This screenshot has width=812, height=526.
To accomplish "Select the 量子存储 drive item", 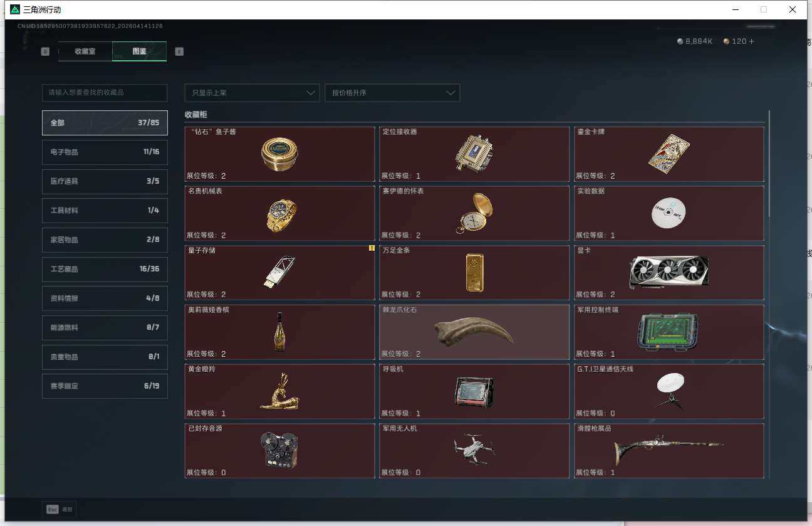I will [279, 273].
